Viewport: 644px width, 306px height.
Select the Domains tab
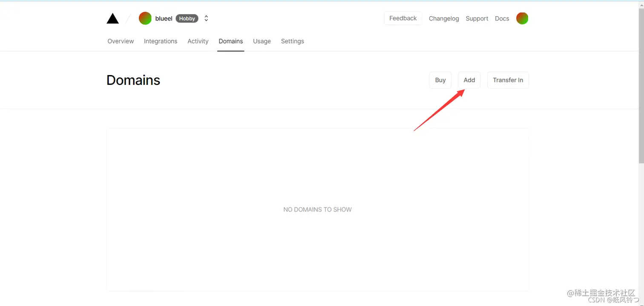(231, 41)
